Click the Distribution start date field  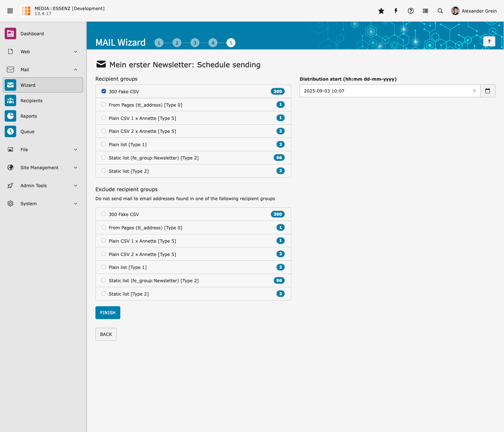(x=385, y=91)
